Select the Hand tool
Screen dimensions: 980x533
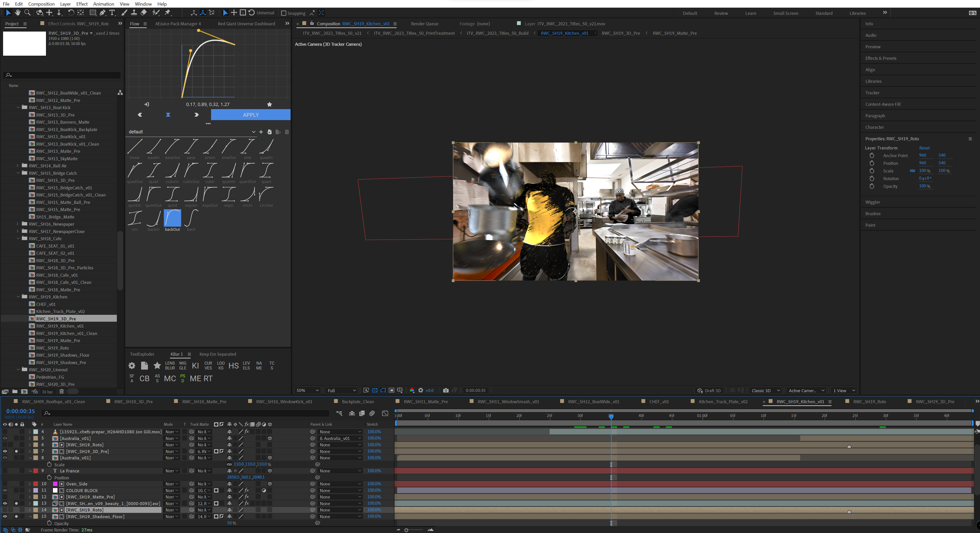coord(17,13)
